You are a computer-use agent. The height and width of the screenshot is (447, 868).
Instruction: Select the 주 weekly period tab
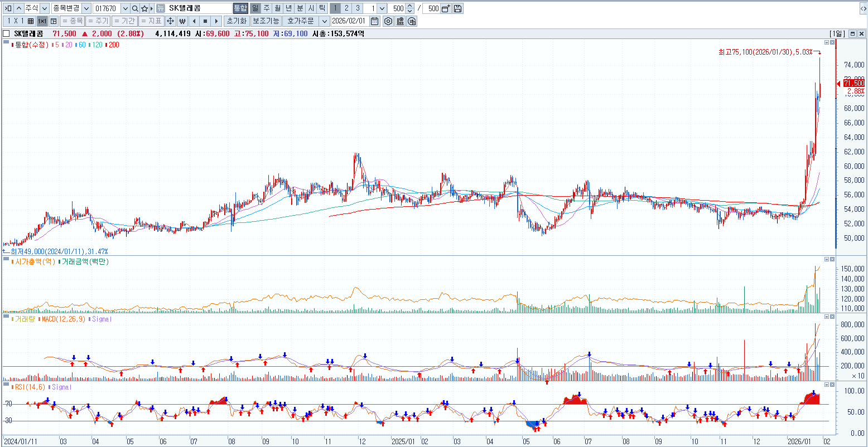266,8
